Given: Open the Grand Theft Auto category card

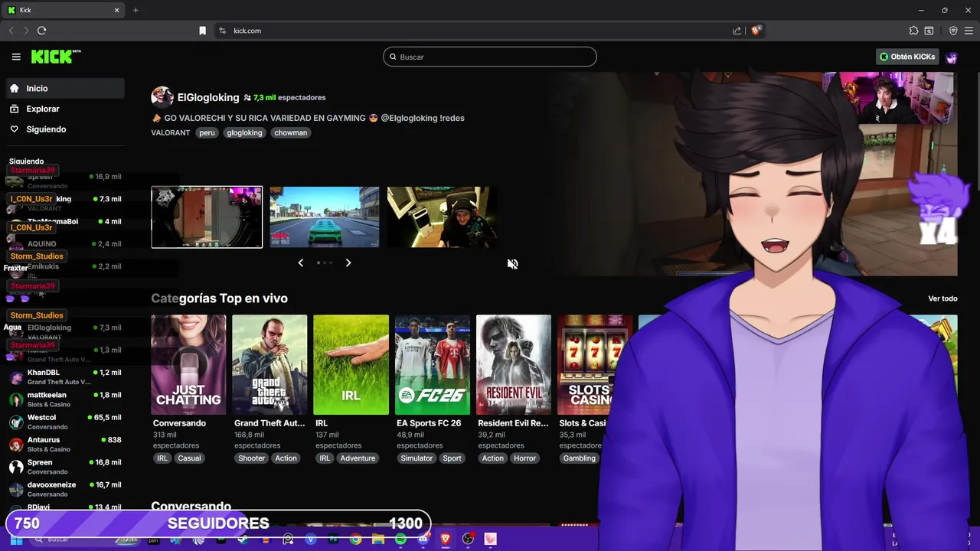Looking at the screenshot, I should [x=269, y=365].
